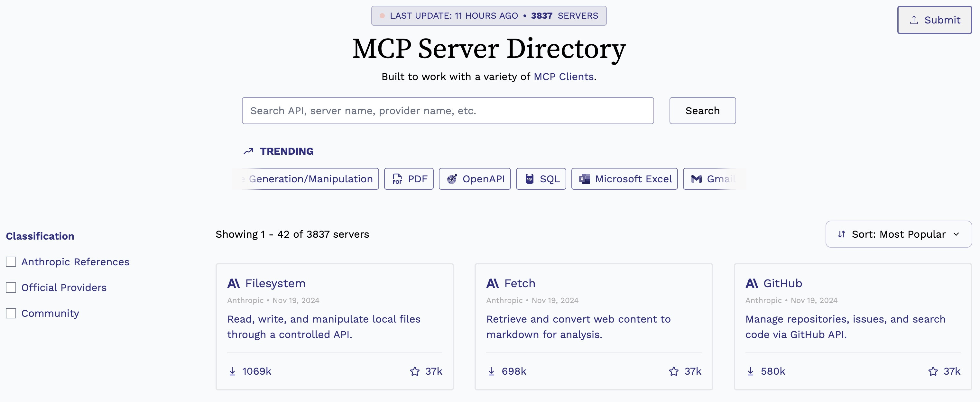Click the 37k stars on Fetch card
Image resolution: width=980 pixels, height=402 pixels.
[x=693, y=371]
